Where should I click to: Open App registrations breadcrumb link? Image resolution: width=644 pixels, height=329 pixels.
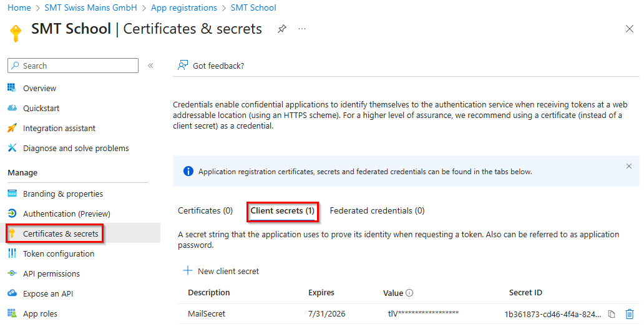point(184,8)
